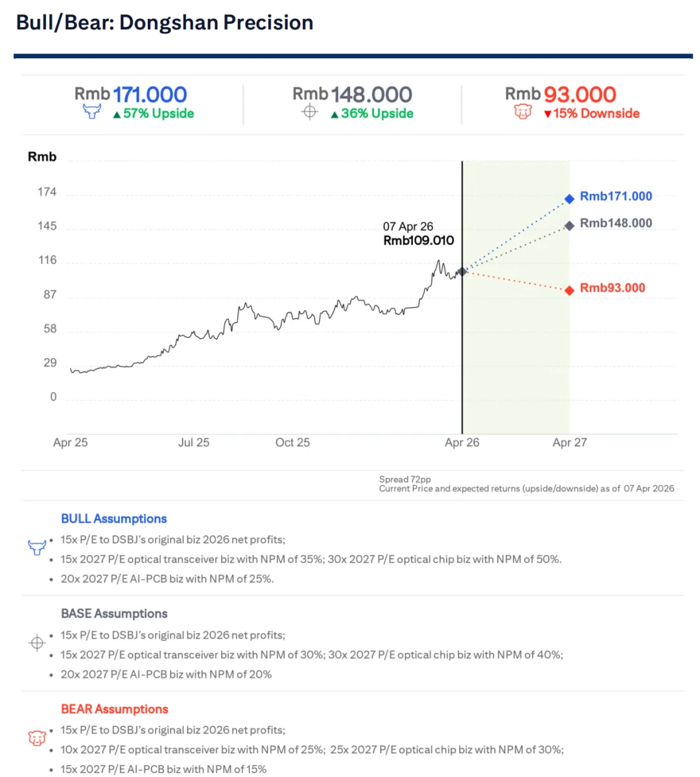The image size is (700, 777).
Task: Select the BASE Assumptions heading
Action: point(114,614)
